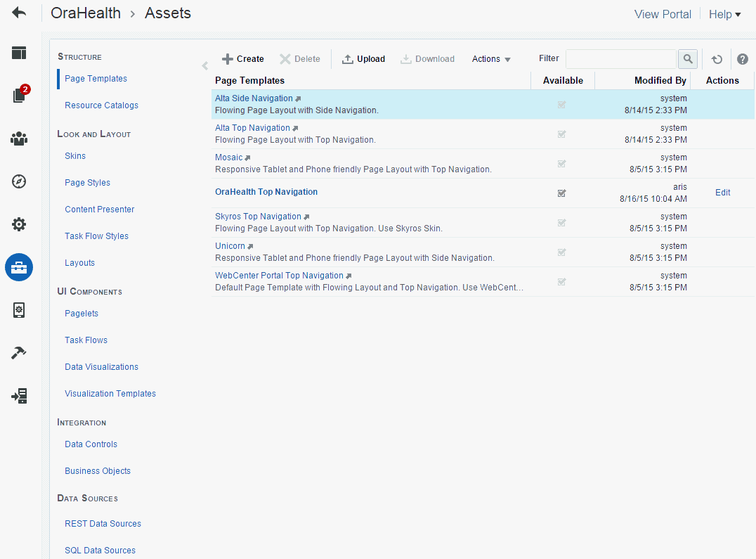Open the Unicorn template link
The height and width of the screenshot is (559, 756).
(x=230, y=246)
